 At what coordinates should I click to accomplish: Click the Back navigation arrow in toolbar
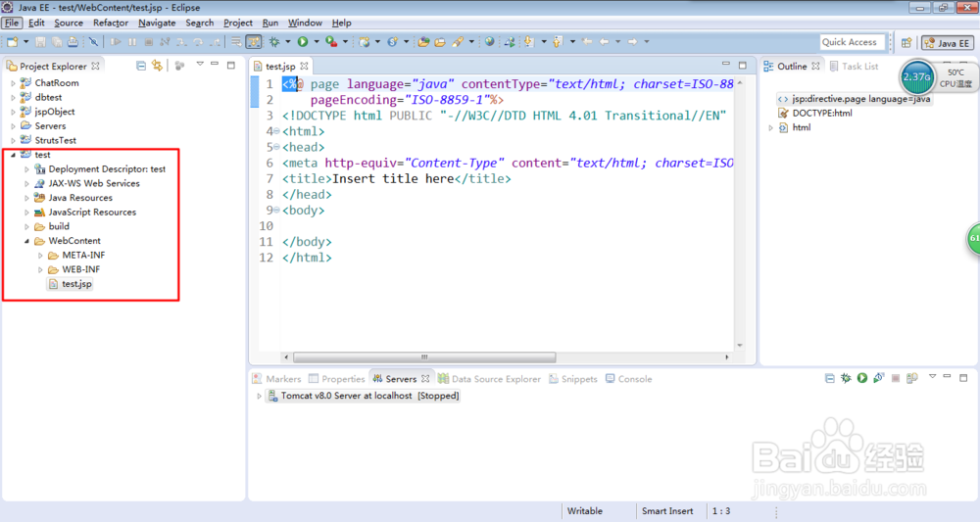point(604,42)
